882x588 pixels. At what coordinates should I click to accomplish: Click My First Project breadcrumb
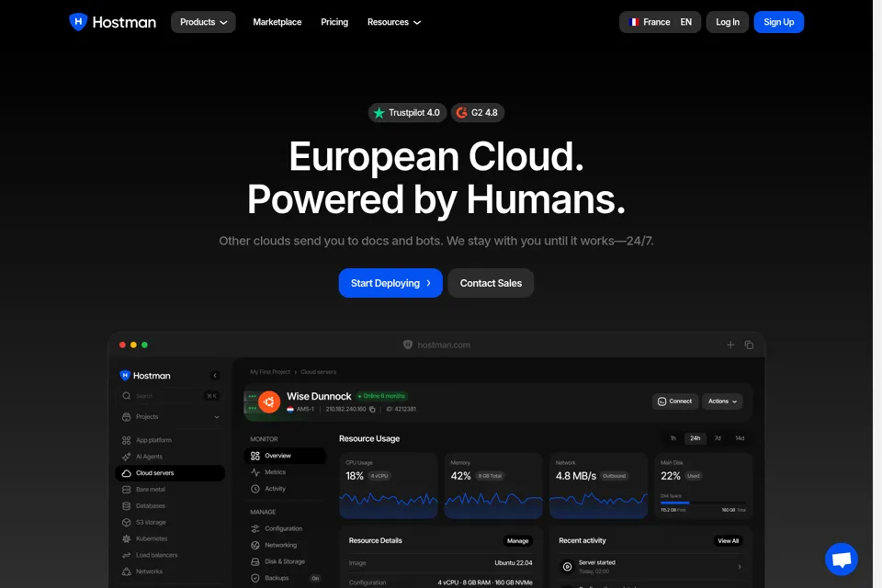coord(270,372)
